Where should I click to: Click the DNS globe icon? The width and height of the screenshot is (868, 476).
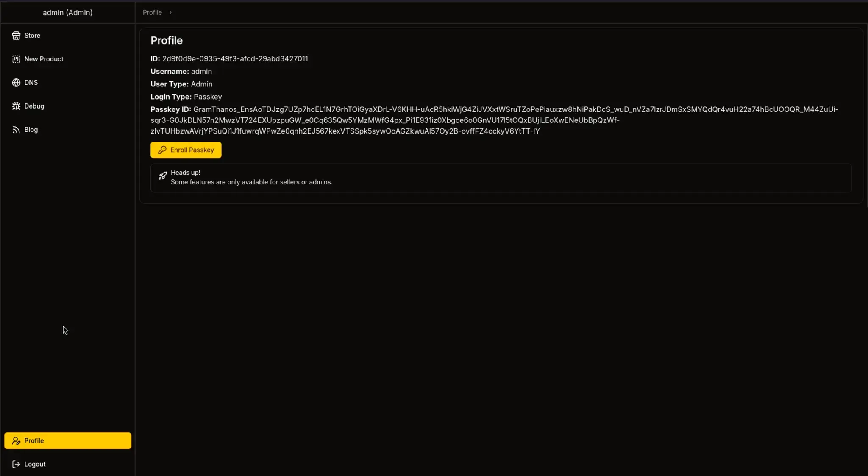click(16, 83)
